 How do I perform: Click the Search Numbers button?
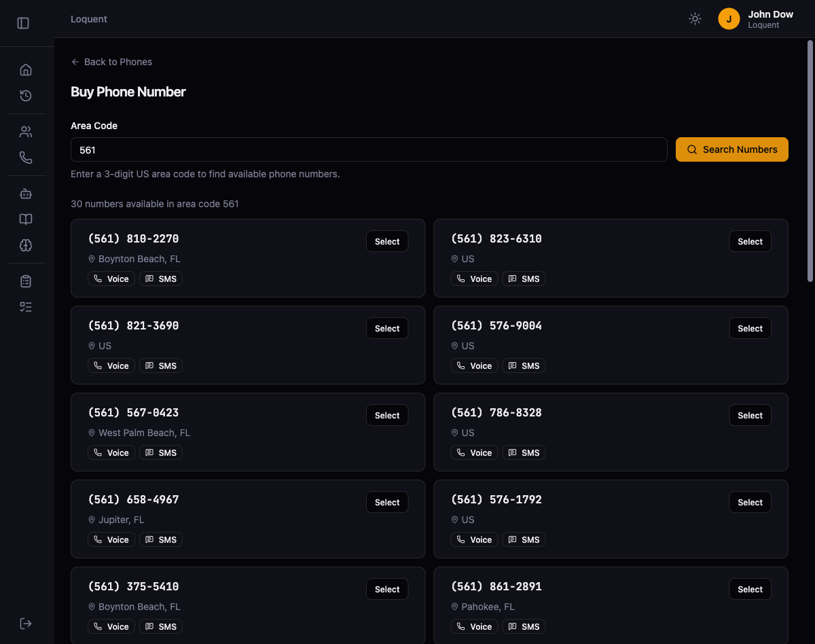[731, 149]
